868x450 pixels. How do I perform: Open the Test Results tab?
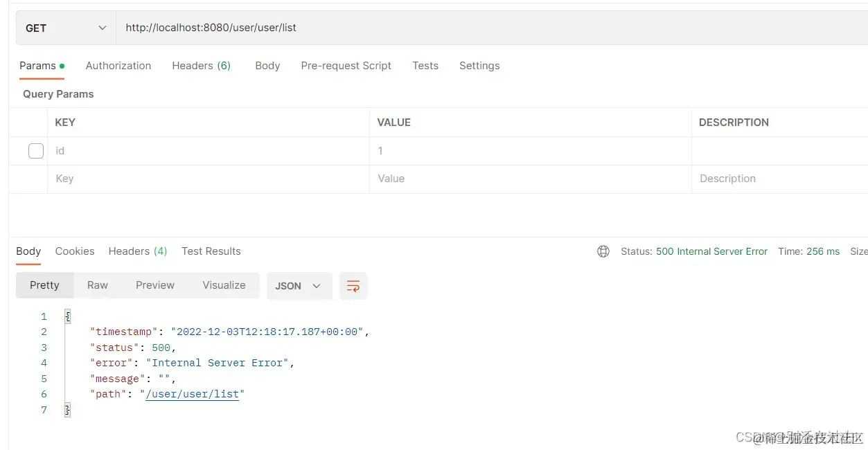point(211,251)
